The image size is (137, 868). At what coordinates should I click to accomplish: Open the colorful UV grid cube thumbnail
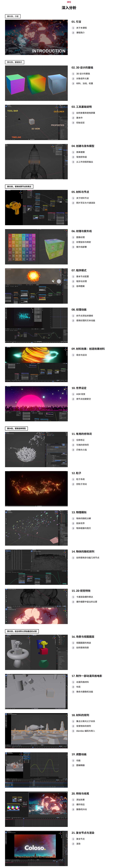point(36,247)
